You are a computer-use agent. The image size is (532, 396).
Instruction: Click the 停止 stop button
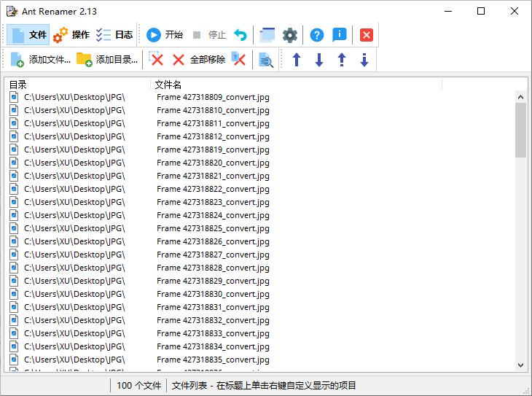(x=209, y=35)
